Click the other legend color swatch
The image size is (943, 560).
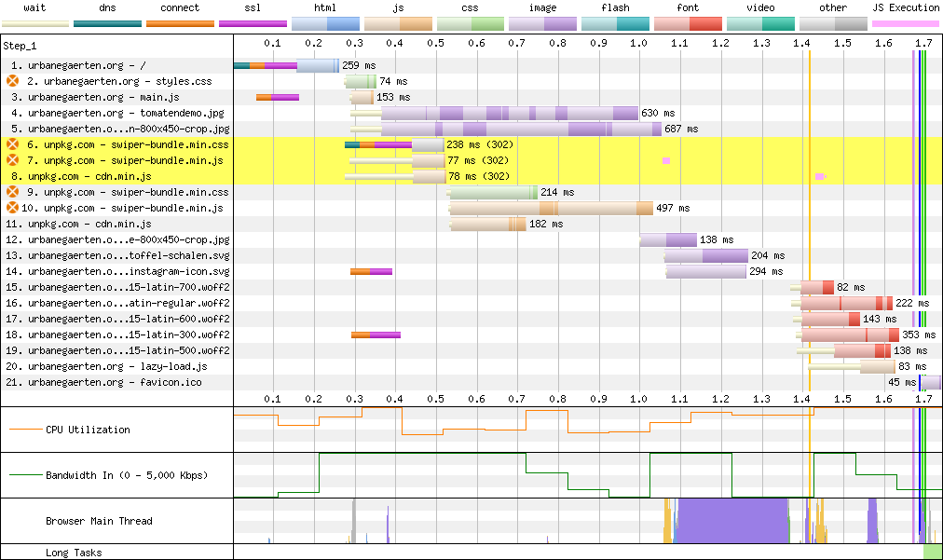click(833, 24)
